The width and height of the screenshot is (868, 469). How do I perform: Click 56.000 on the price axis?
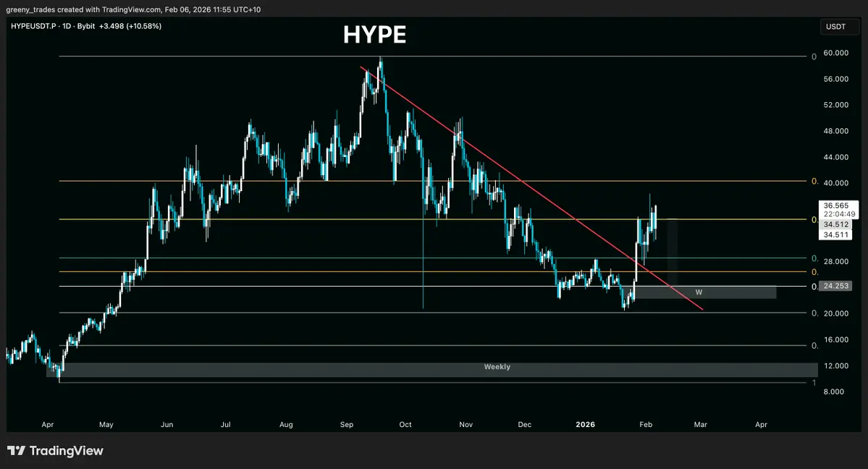[x=836, y=79]
